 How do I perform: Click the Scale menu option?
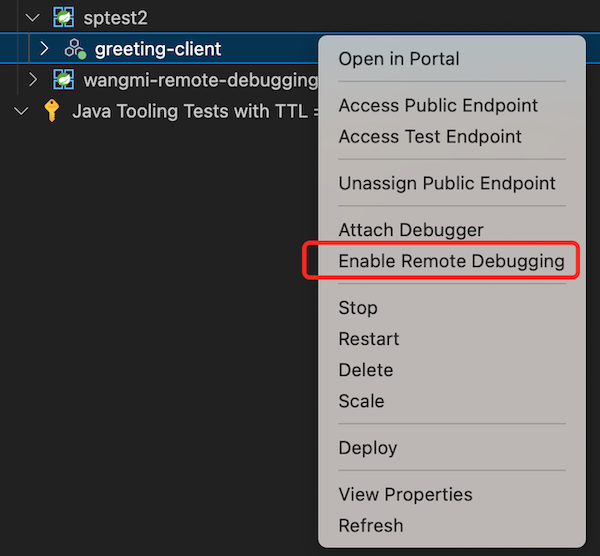[x=361, y=401]
